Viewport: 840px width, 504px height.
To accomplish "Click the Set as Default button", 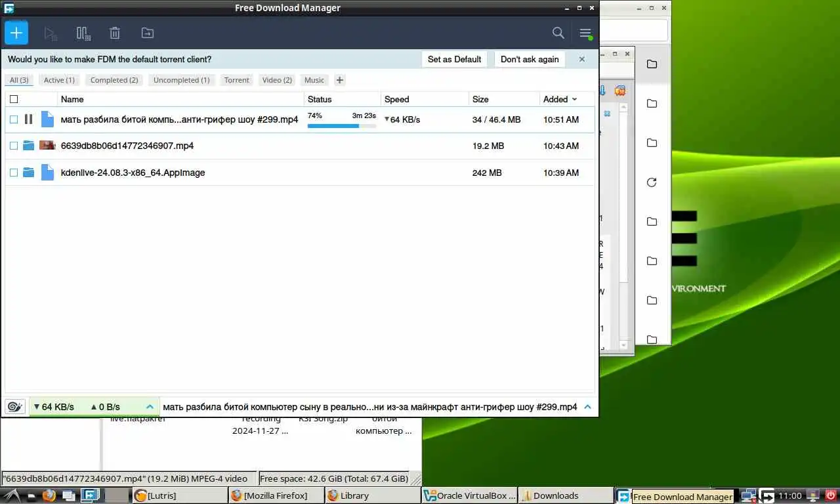I will click(x=454, y=59).
